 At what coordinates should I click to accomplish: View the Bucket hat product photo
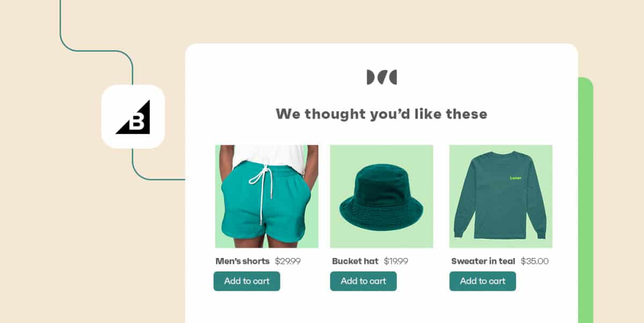coord(381,195)
